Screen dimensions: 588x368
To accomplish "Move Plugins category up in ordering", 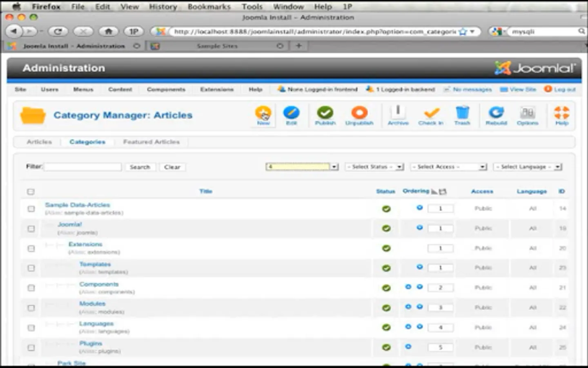I will pos(408,346).
